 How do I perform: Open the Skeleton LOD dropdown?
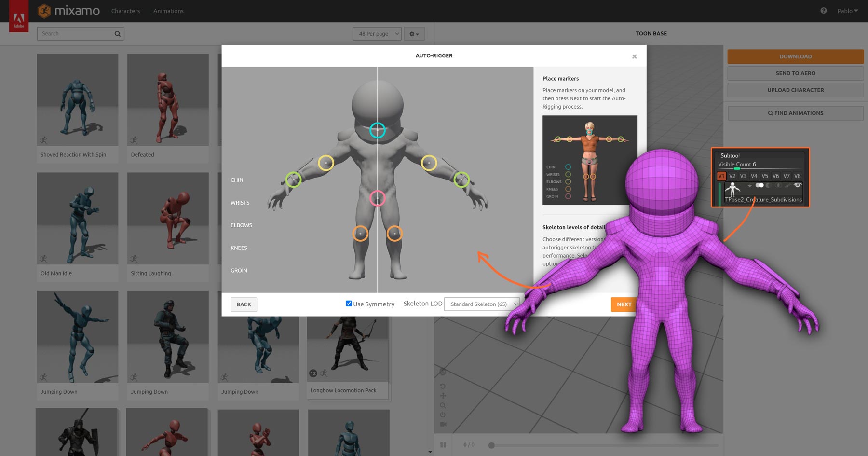481,304
